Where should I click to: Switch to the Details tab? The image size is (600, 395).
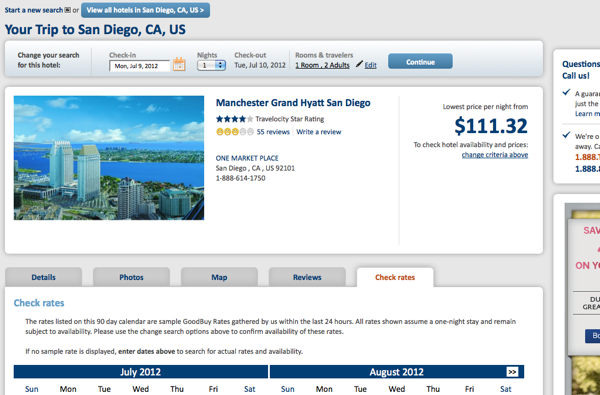(43, 277)
